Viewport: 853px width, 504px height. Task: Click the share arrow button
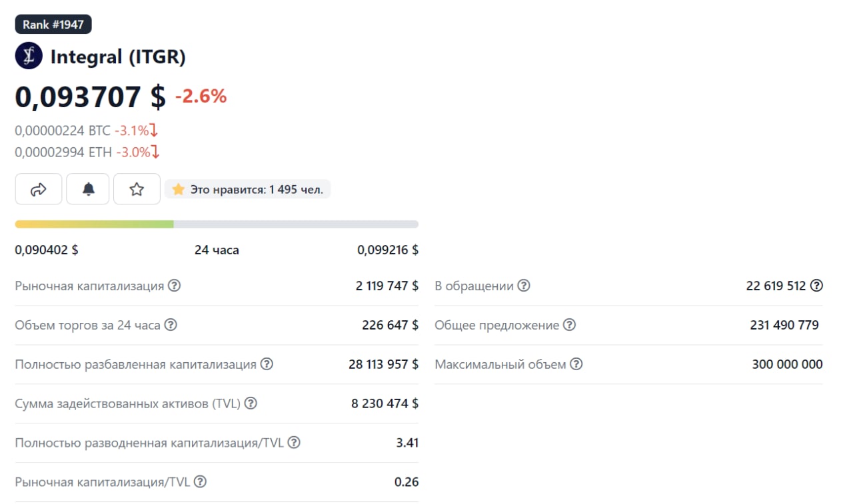39,189
